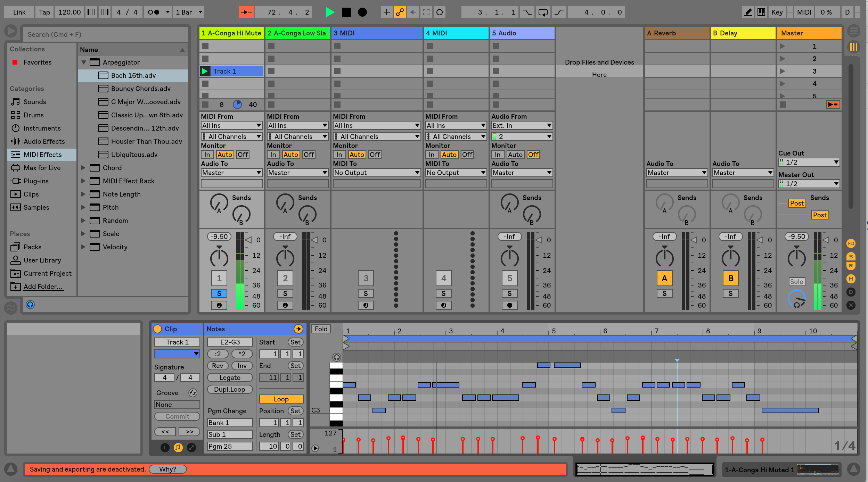Open the Master Out 1/2 dropdown
The height and width of the screenshot is (482, 868).
809,184
